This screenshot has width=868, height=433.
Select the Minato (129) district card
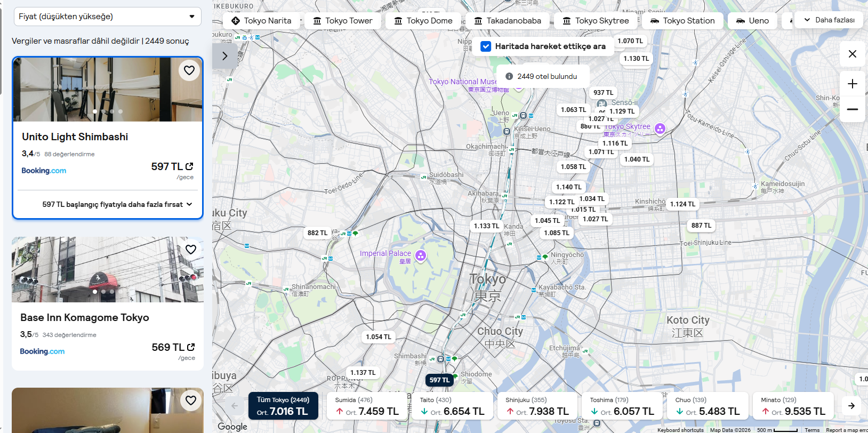(793, 406)
